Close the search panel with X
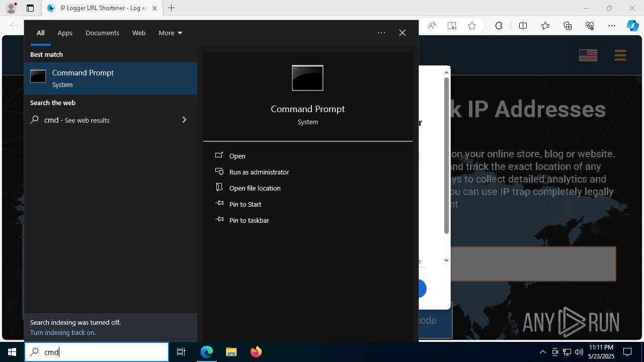The height and width of the screenshot is (362, 644). tap(403, 33)
